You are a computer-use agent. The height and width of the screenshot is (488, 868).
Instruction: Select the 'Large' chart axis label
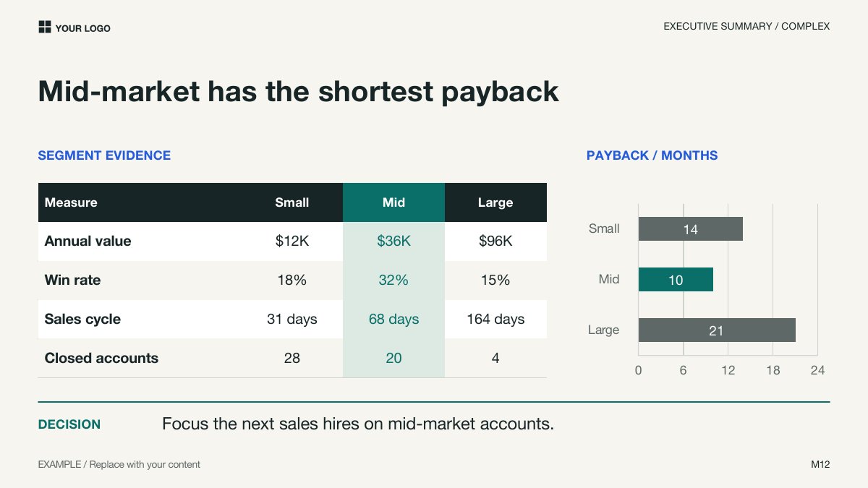(x=603, y=330)
